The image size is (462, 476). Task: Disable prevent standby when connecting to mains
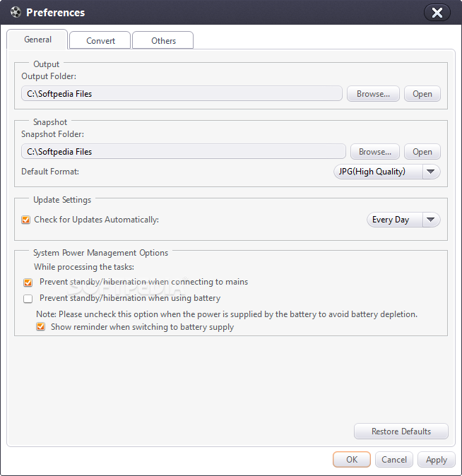pyautogui.click(x=28, y=282)
